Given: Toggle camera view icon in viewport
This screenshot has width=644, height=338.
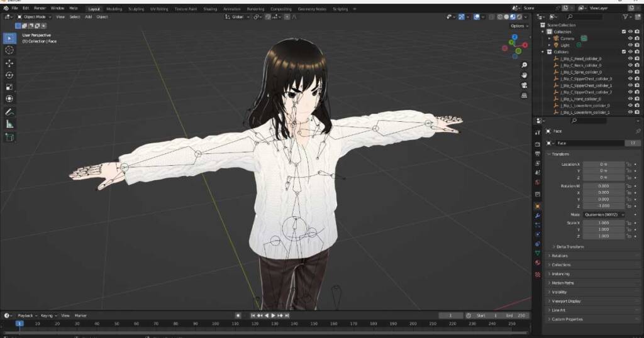Looking at the screenshot, I should (x=525, y=85).
